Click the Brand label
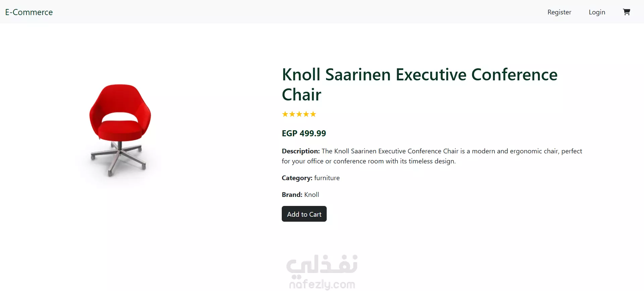Viewport: 644px width, 291px height. (292, 195)
